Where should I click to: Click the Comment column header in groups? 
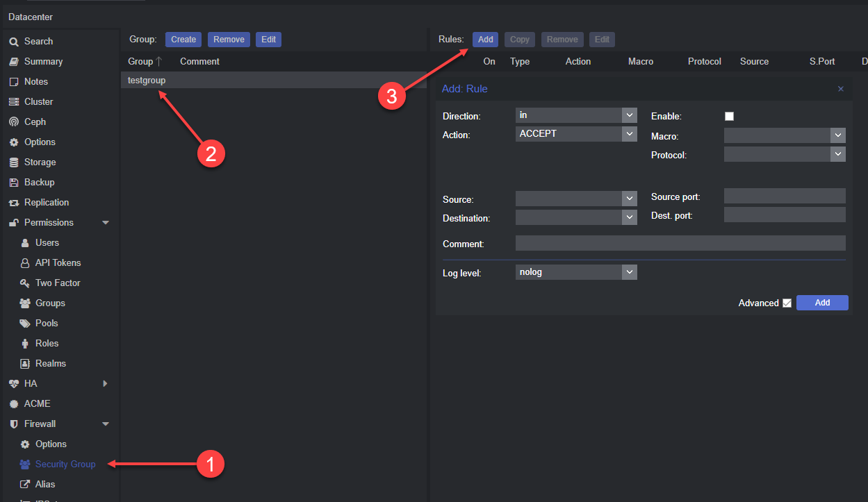[x=199, y=62]
